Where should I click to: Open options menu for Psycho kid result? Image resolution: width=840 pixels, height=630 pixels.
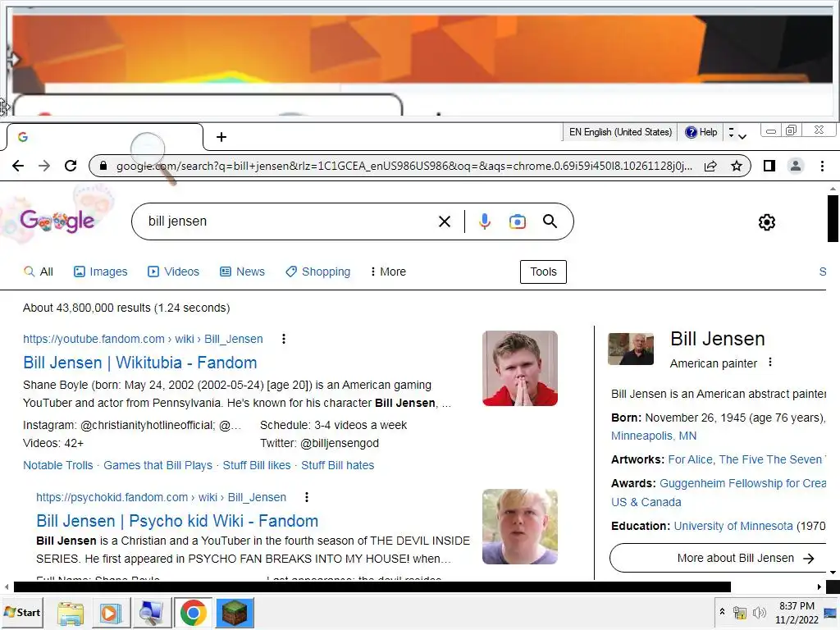(307, 497)
